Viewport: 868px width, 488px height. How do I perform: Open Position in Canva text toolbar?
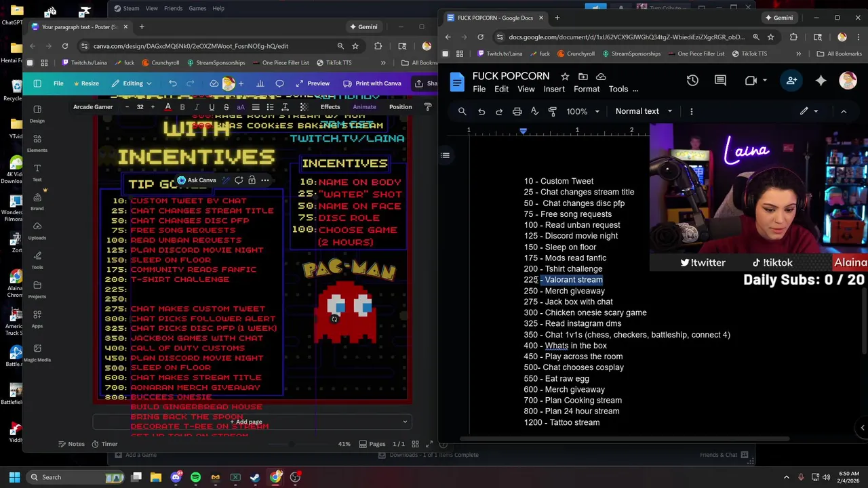coord(400,107)
